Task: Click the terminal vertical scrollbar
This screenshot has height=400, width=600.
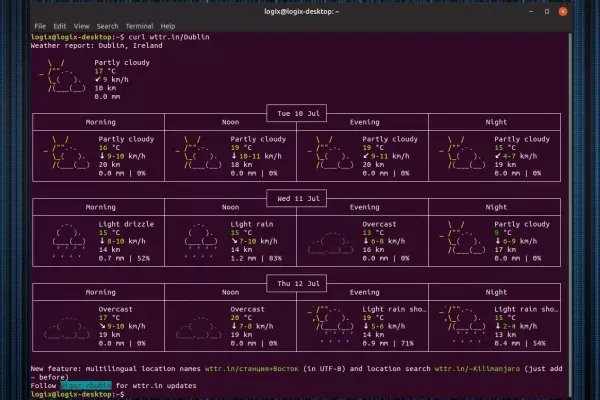Action: click(x=570, y=214)
